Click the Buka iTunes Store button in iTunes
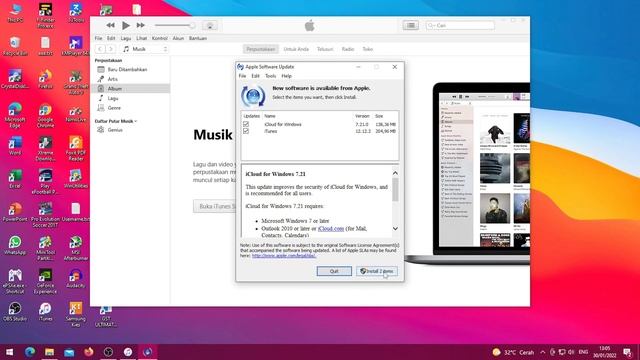 pos(215,206)
